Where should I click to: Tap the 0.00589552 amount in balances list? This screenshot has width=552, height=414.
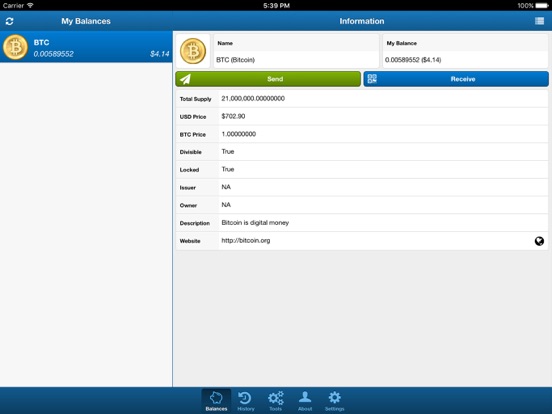pos(54,54)
